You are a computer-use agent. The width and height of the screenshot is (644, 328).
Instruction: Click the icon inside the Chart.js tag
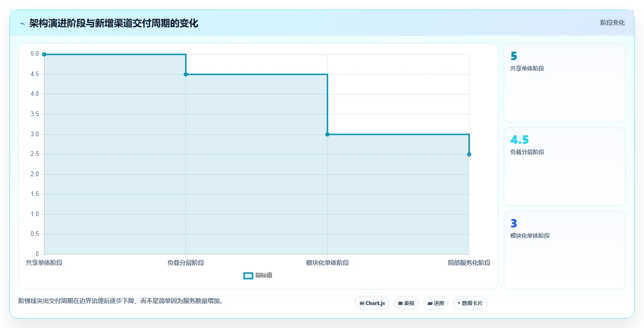pyautogui.click(x=362, y=304)
